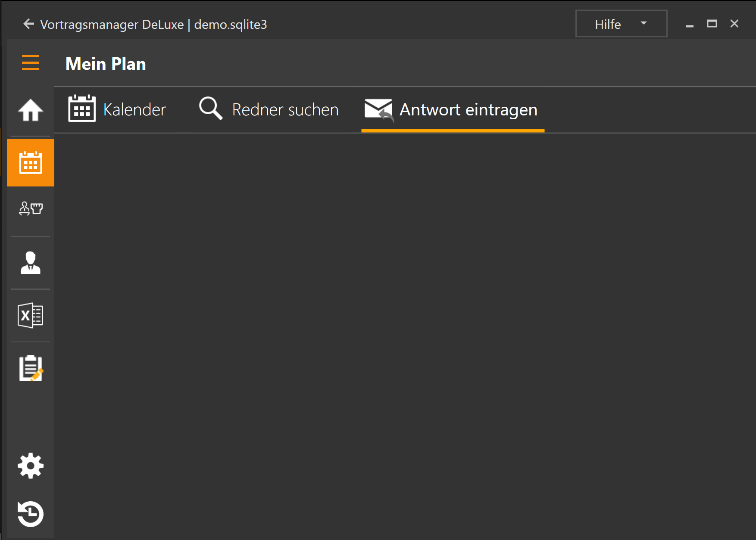The height and width of the screenshot is (540, 756).
Task: Toggle the orange hamburger menu
Action: pos(31,63)
